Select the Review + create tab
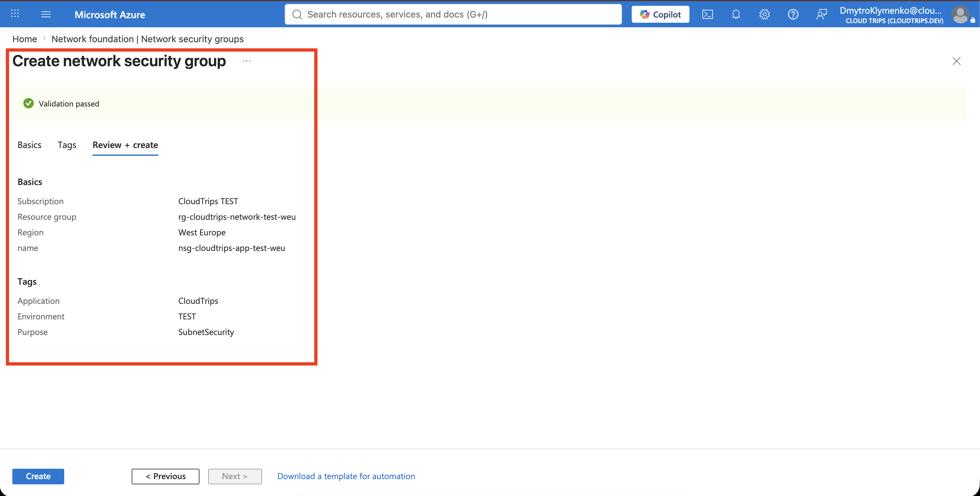 (125, 145)
